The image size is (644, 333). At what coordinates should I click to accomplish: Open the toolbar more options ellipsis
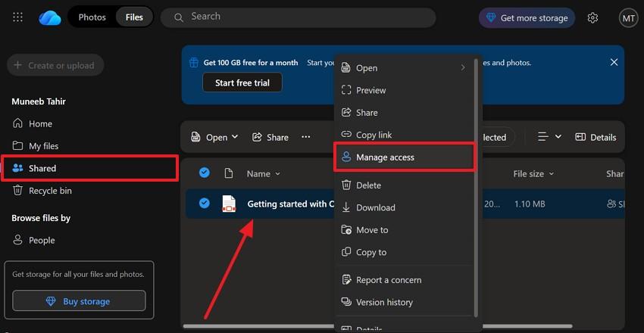306,137
